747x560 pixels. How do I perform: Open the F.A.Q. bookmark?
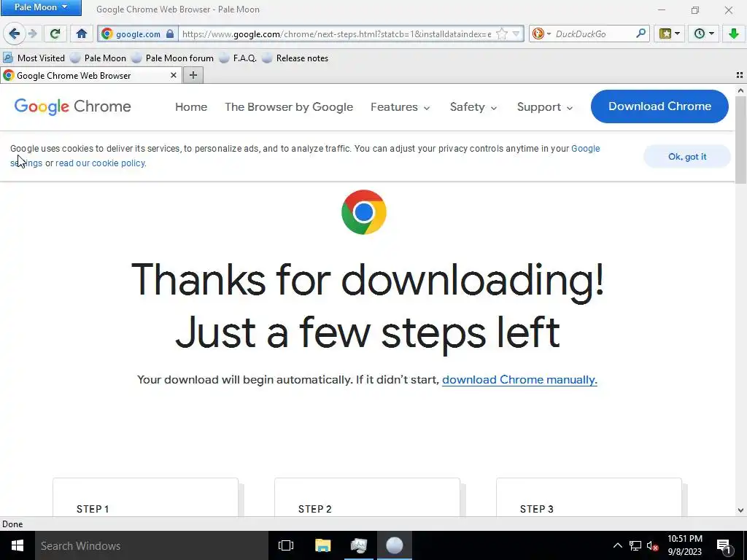[x=238, y=58]
